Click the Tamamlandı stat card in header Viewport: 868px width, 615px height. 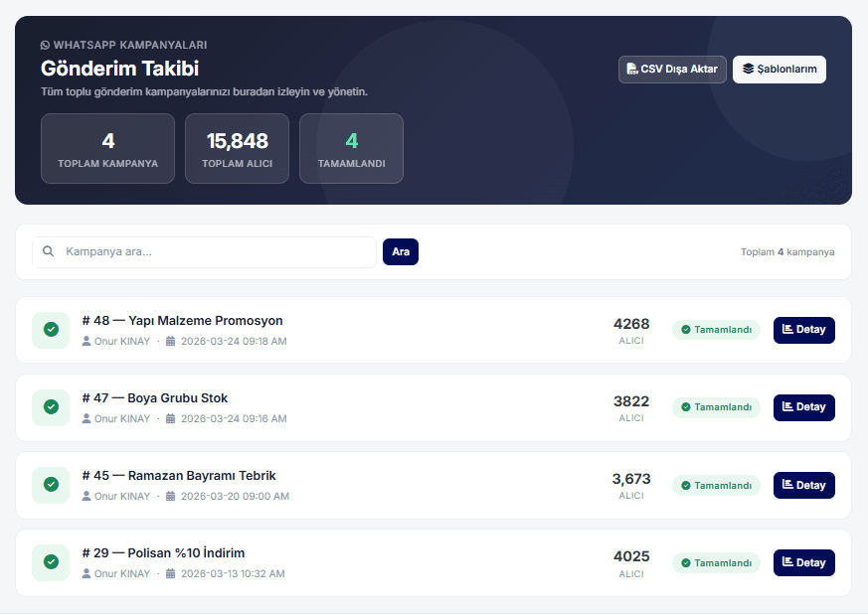tap(351, 149)
